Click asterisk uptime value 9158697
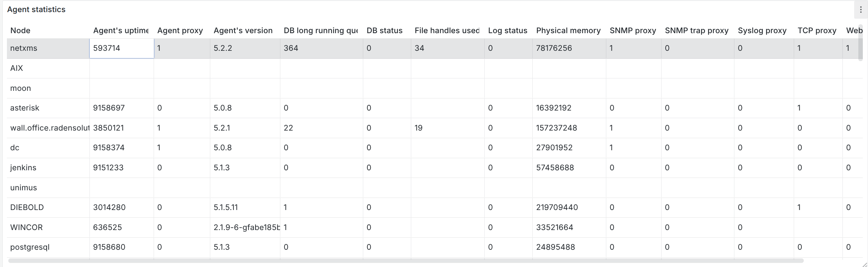The height and width of the screenshot is (267, 868). (x=109, y=108)
